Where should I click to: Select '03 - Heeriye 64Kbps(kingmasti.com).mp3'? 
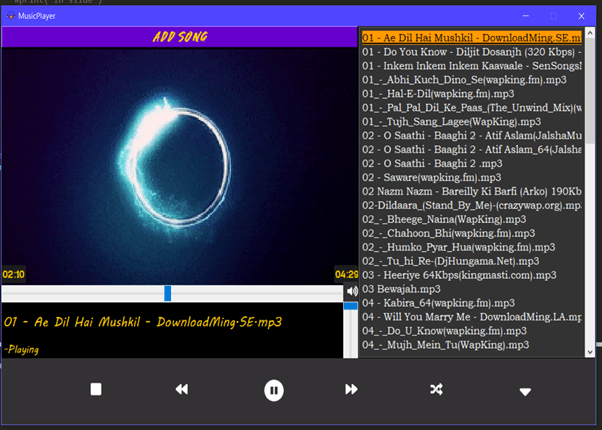(459, 275)
